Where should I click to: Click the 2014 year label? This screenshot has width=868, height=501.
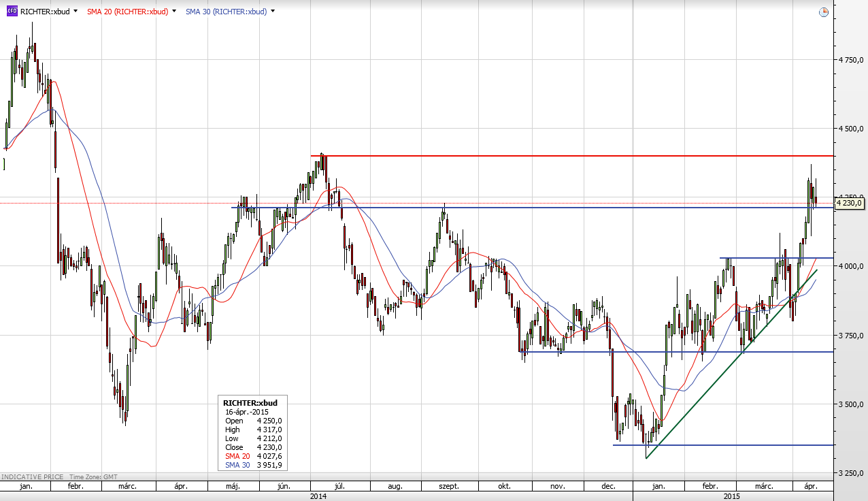coord(317,496)
